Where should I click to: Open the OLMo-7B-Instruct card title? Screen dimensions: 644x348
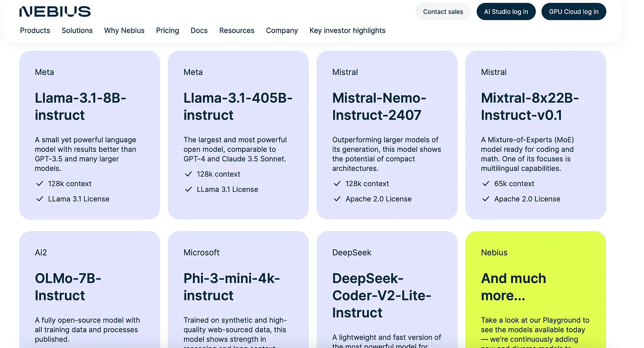click(68, 287)
